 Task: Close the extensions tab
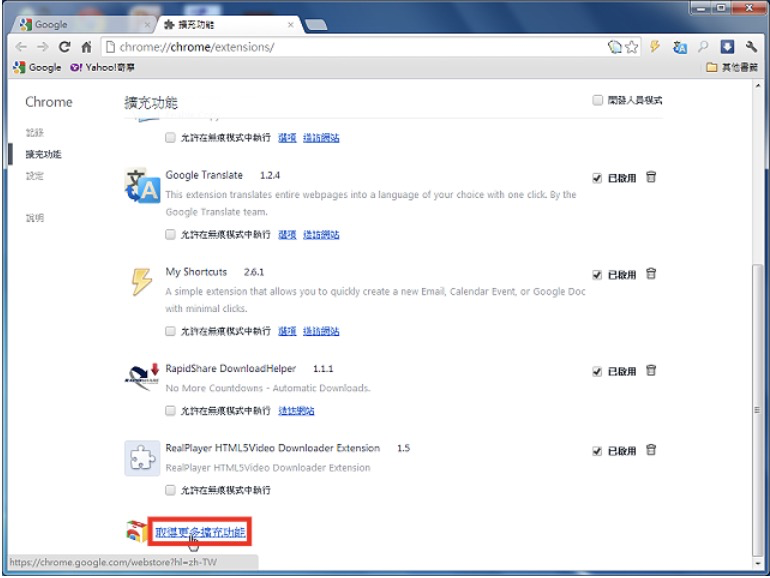tap(290, 25)
